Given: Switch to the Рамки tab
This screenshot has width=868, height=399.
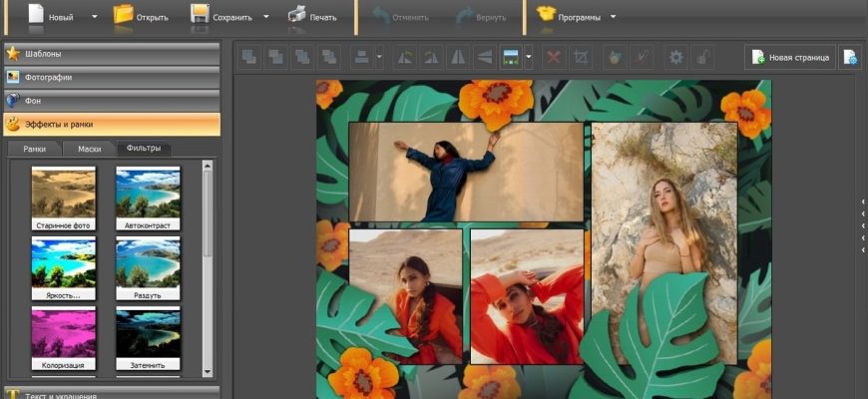Looking at the screenshot, I should (34, 149).
